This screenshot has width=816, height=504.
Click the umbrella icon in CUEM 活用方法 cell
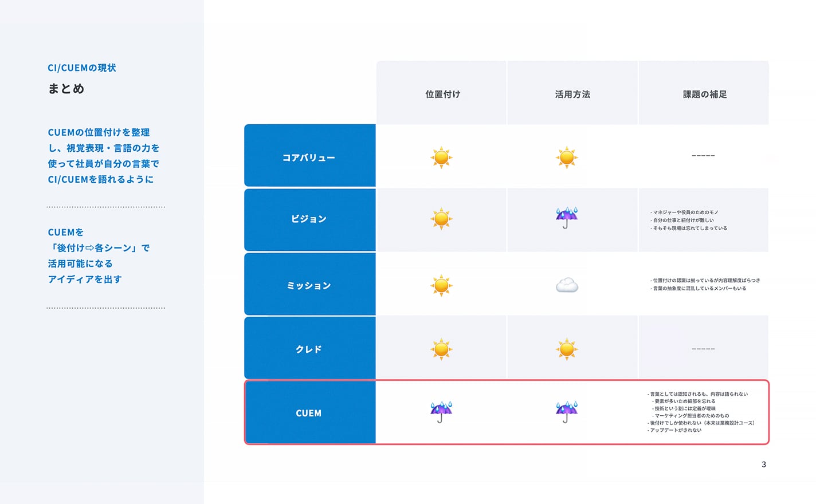[x=567, y=412]
